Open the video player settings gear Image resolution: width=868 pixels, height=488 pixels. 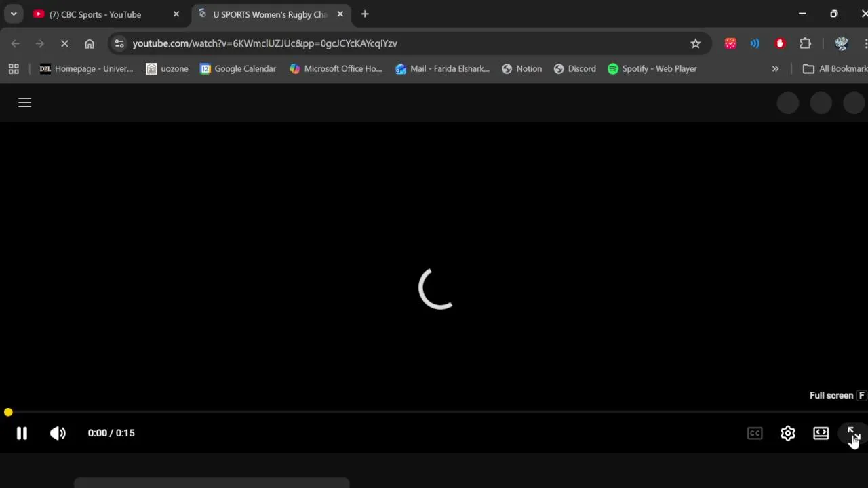[x=788, y=433]
